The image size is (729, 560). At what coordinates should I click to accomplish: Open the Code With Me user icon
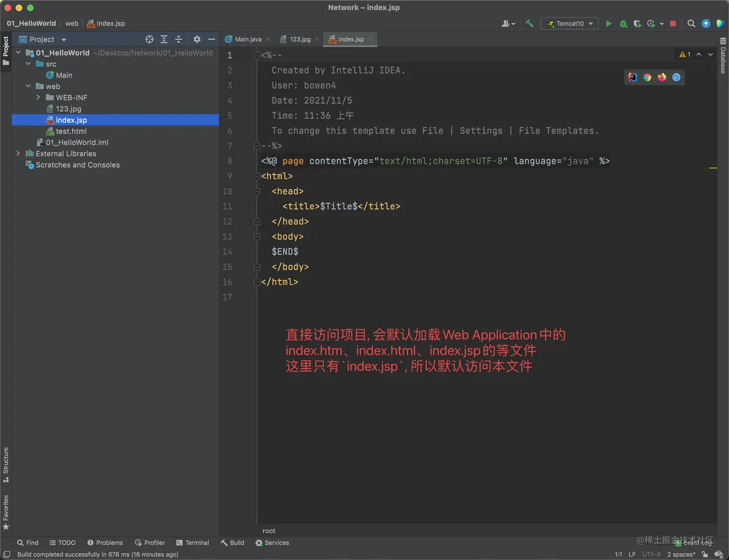[x=508, y=23]
